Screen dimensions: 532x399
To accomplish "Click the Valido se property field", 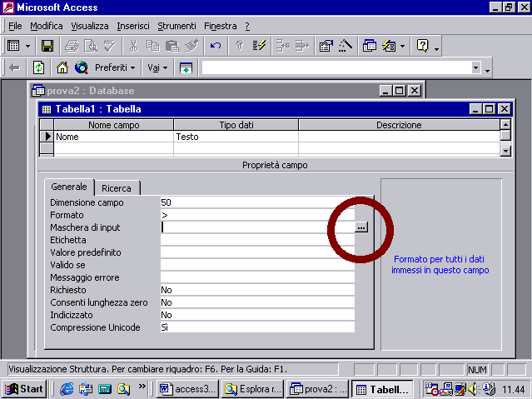I will click(257, 265).
